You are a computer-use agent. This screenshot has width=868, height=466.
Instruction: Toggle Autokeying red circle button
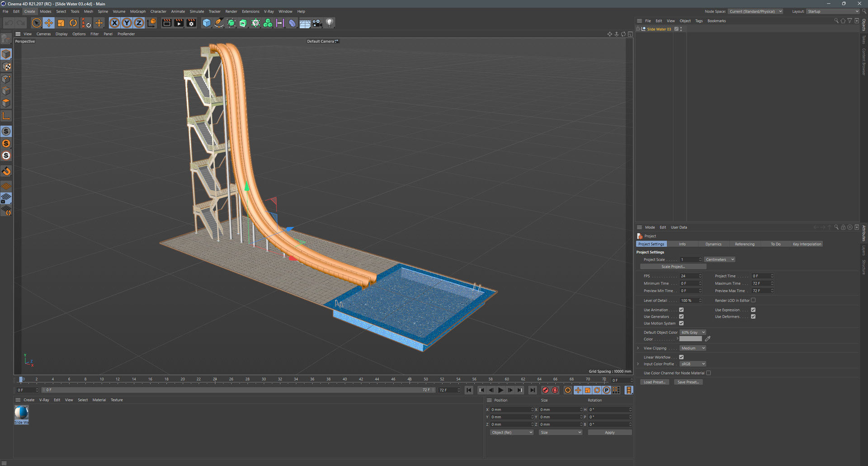pyautogui.click(x=555, y=390)
